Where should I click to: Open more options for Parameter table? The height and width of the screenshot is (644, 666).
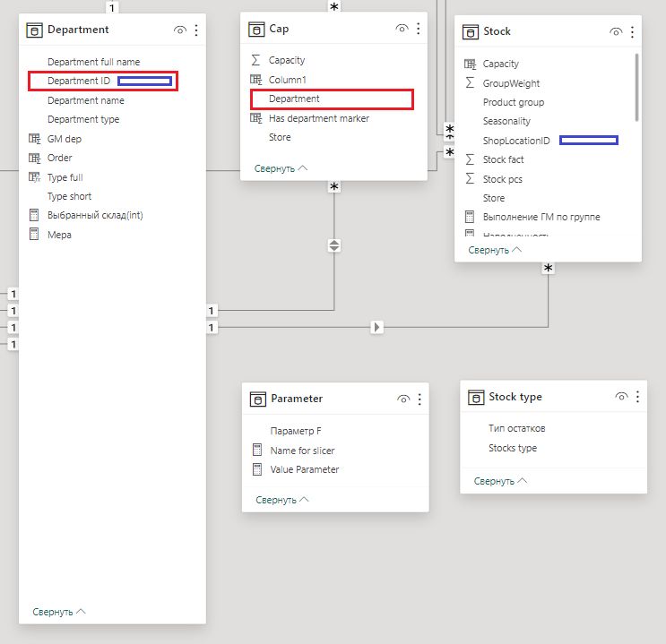[419, 399]
